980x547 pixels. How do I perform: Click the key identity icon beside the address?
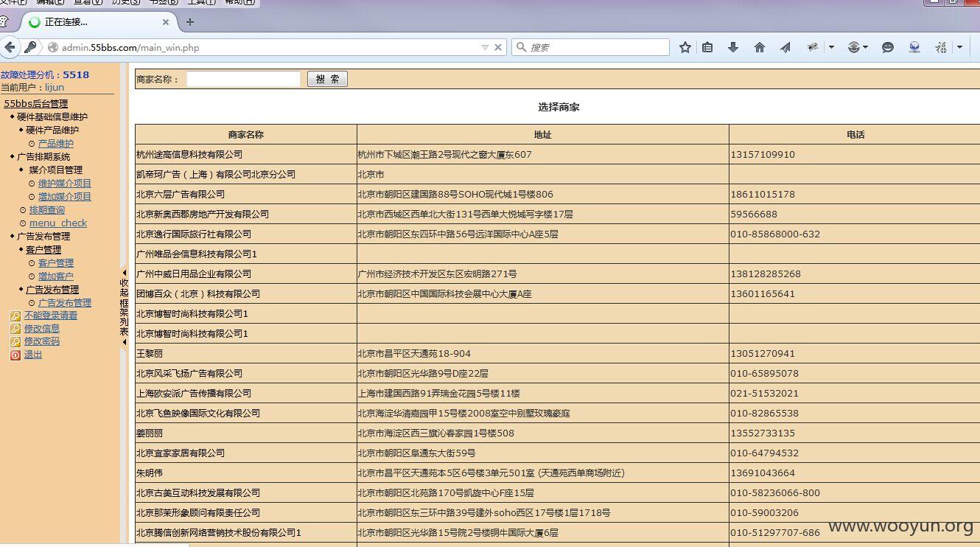point(30,47)
